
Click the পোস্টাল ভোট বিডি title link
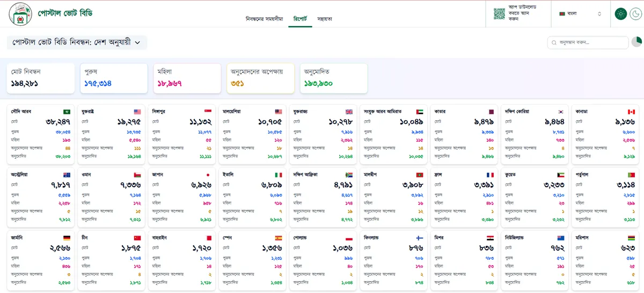tap(64, 13)
